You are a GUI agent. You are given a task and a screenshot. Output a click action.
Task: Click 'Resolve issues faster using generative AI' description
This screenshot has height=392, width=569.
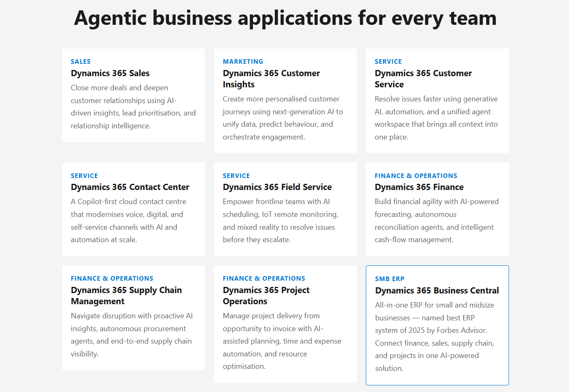pos(436,118)
